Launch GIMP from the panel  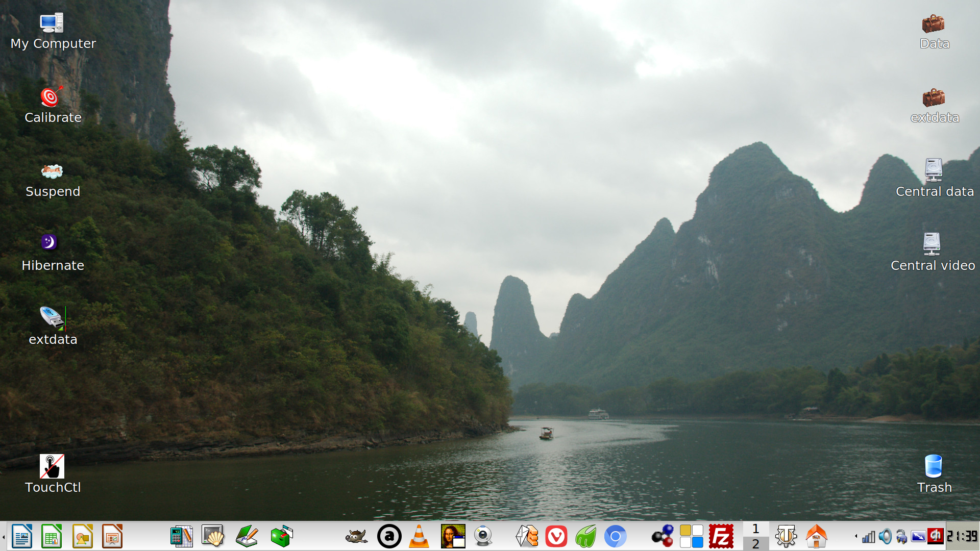click(x=356, y=536)
